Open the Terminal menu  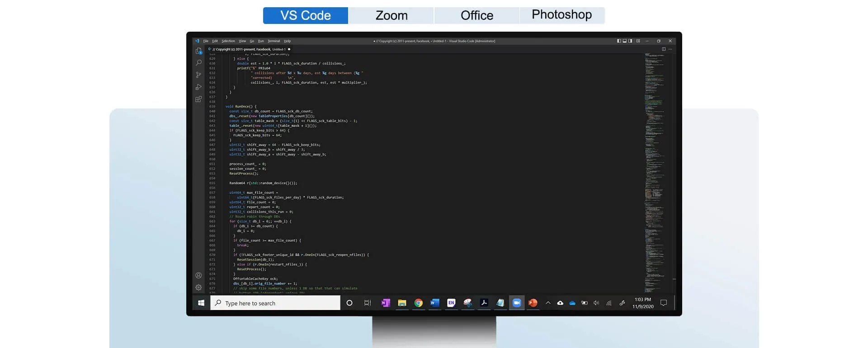(274, 41)
